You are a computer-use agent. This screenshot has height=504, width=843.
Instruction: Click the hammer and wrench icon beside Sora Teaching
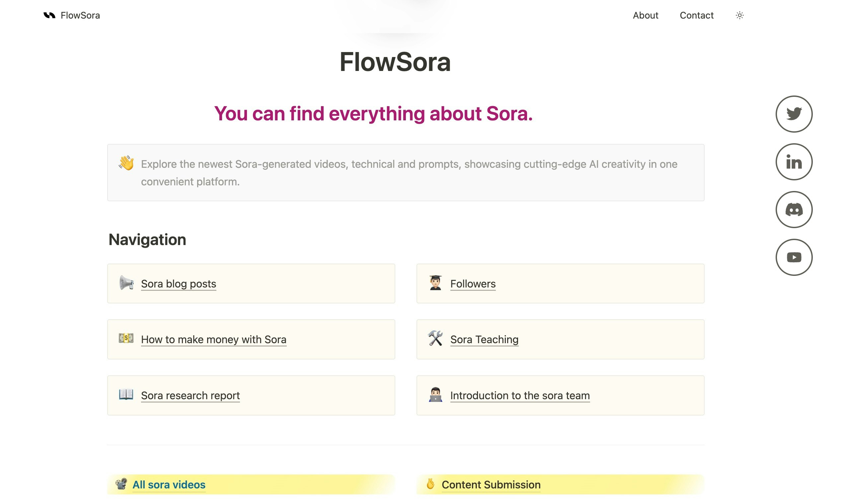pyautogui.click(x=435, y=339)
